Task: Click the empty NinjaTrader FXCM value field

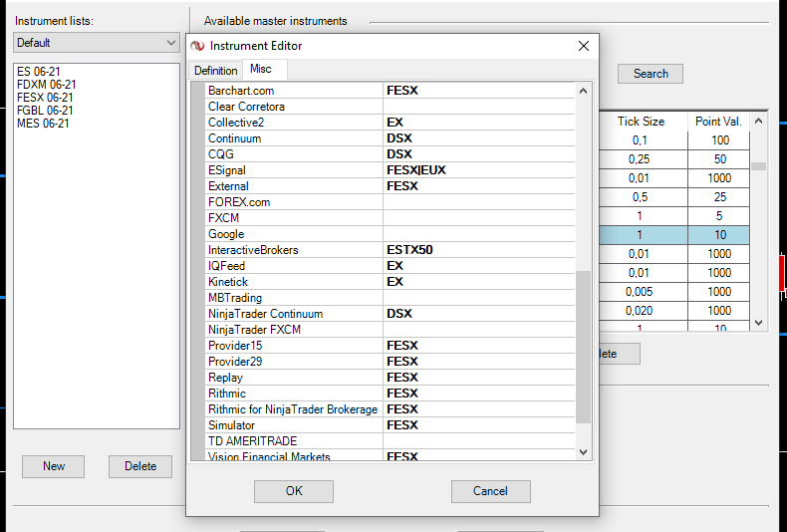Action: (x=479, y=329)
